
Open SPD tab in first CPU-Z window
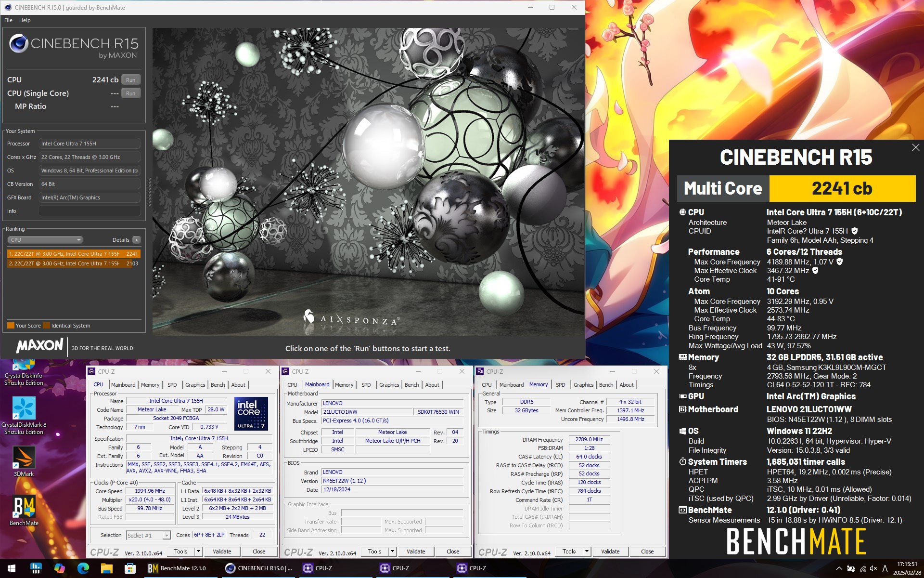pyautogui.click(x=172, y=385)
